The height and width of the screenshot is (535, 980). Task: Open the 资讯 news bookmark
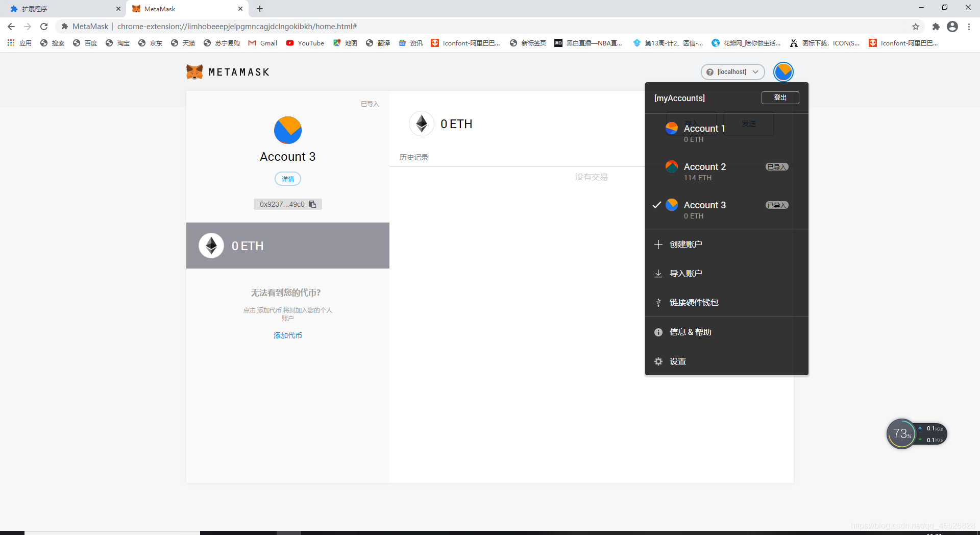pyautogui.click(x=411, y=43)
